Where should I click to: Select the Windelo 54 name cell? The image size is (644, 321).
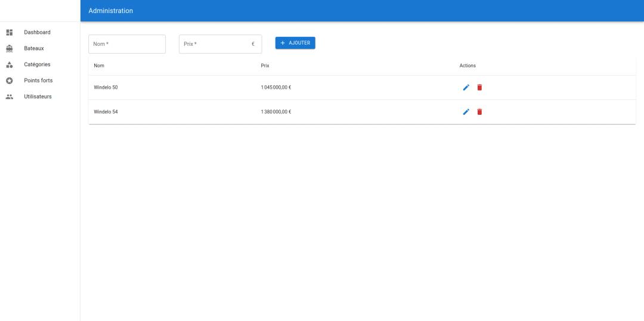coord(106,111)
